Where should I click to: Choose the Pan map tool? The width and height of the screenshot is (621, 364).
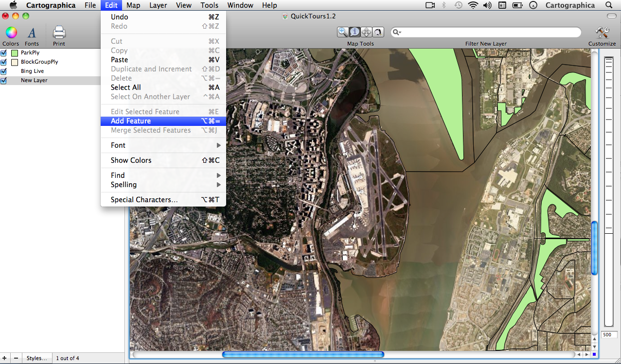click(367, 32)
